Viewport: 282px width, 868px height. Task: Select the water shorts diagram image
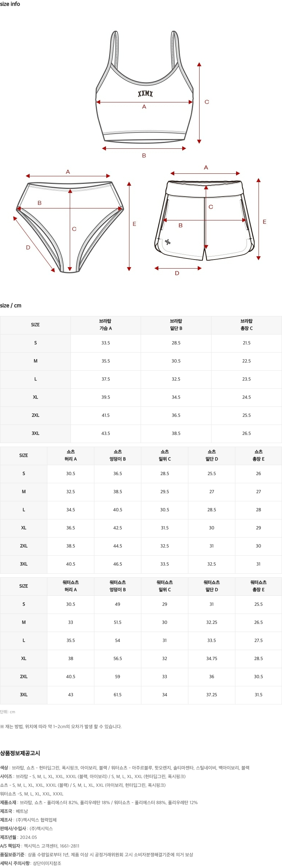[205, 221]
